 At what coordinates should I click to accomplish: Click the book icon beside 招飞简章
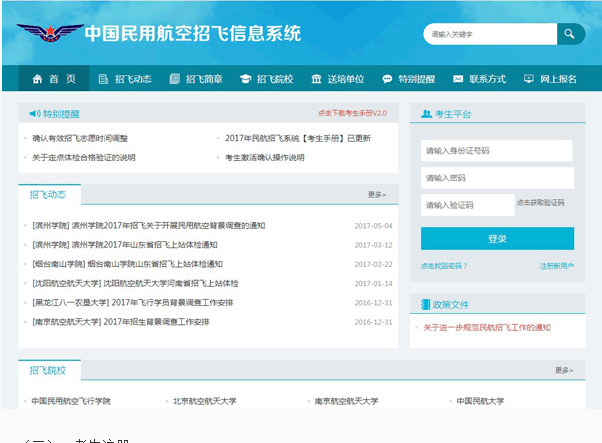pos(175,79)
